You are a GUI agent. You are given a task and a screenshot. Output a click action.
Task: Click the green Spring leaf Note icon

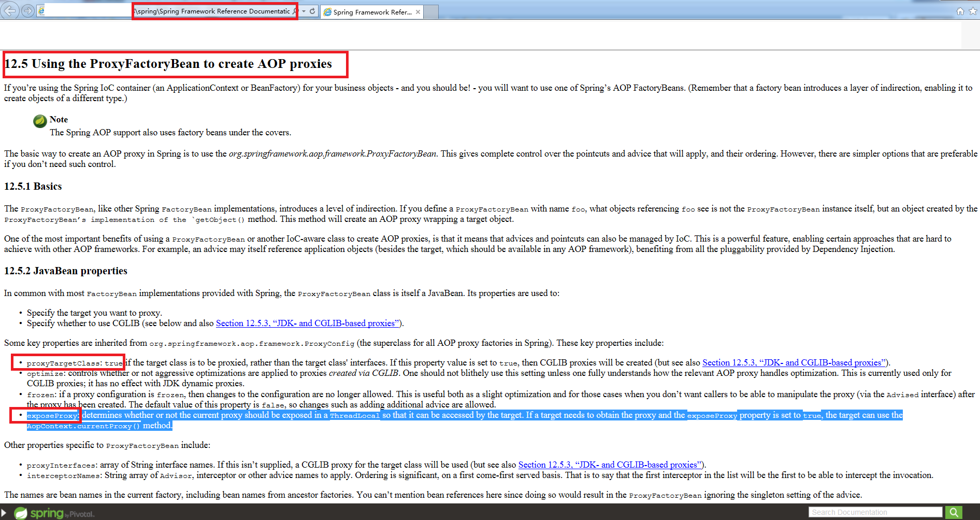pos(40,121)
